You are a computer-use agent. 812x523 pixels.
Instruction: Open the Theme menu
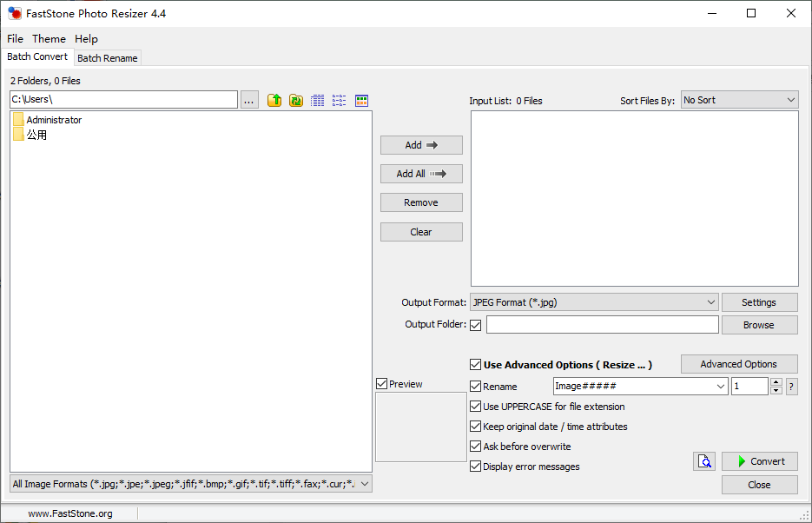tap(49, 39)
